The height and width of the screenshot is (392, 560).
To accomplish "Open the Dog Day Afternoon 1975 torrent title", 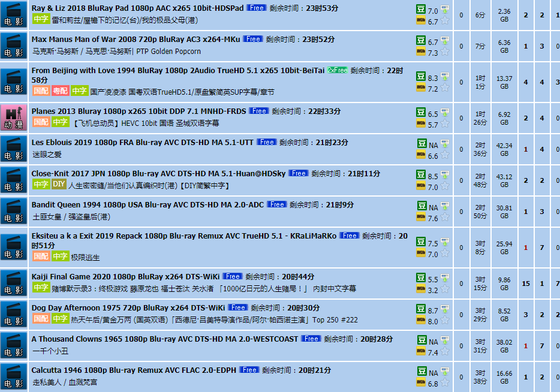I will 128,307.
